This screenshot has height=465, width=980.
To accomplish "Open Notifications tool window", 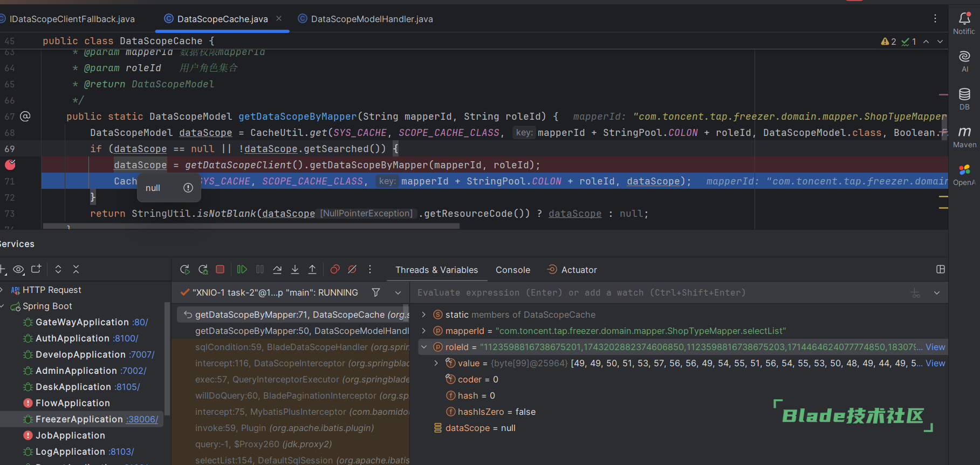I will (x=964, y=23).
